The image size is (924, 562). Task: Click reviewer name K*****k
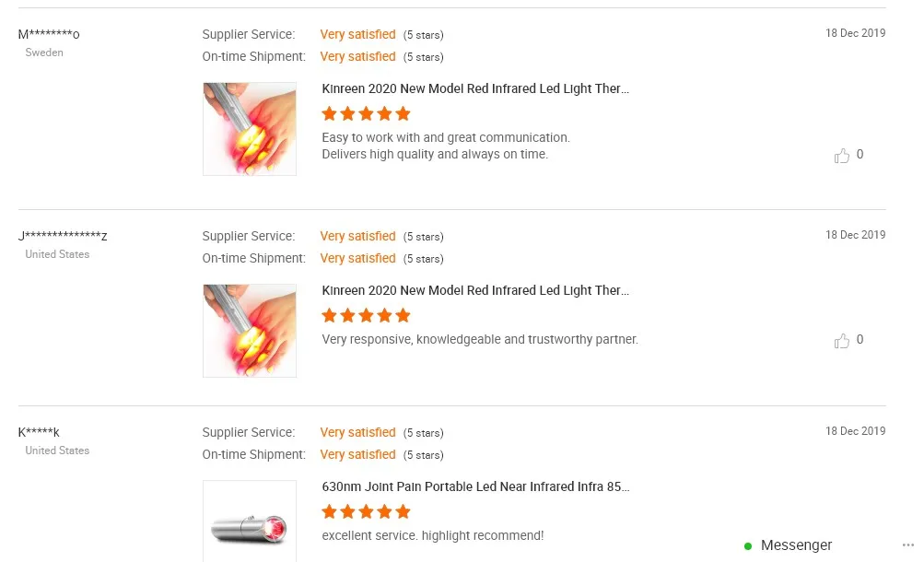(39, 433)
